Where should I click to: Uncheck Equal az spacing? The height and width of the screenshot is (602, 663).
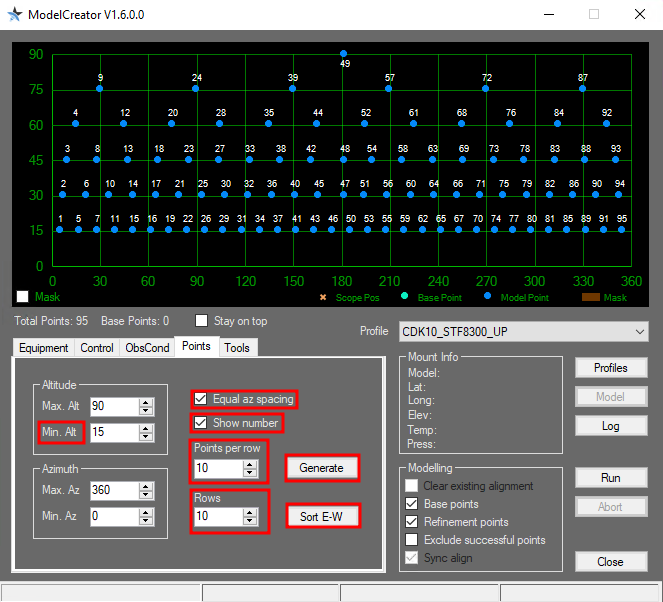201,399
